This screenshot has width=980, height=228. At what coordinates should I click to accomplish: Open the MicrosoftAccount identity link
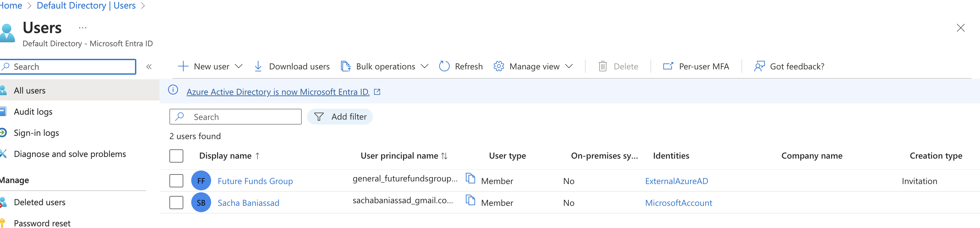tap(678, 203)
